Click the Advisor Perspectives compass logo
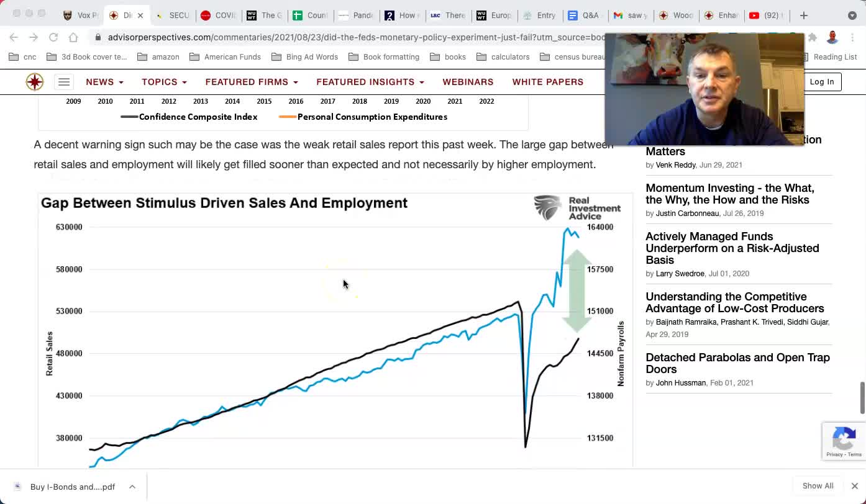Screen dimensions: 866x504 [x=35, y=81]
